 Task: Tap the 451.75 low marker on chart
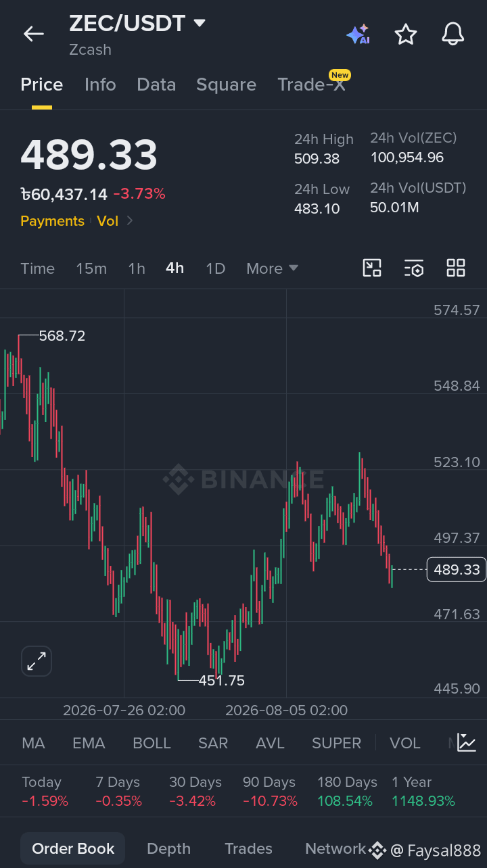(x=222, y=680)
